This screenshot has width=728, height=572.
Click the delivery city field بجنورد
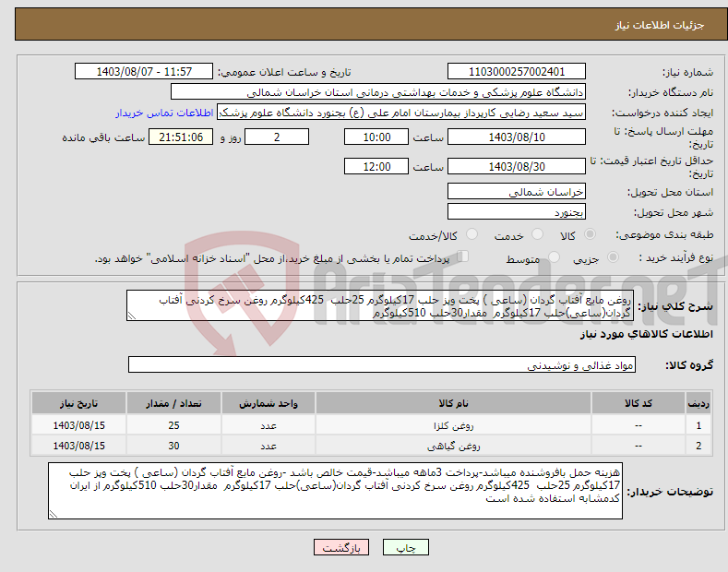517,211
